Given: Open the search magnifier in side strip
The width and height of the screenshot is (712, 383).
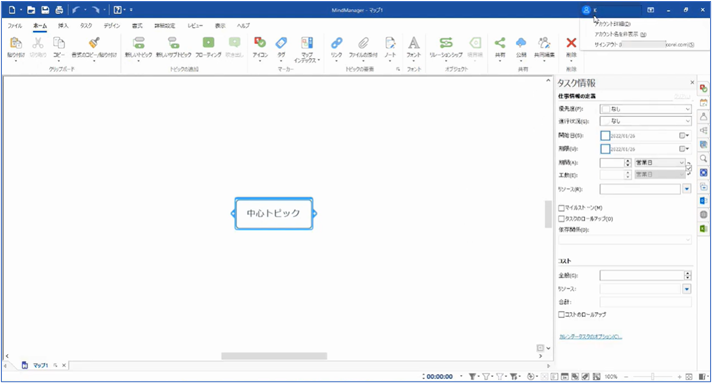Looking at the screenshot, I should (x=703, y=158).
